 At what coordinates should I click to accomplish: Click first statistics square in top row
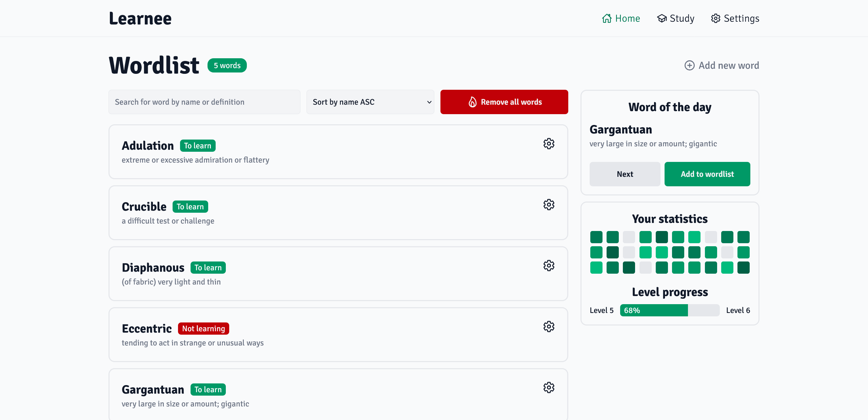tap(596, 237)
